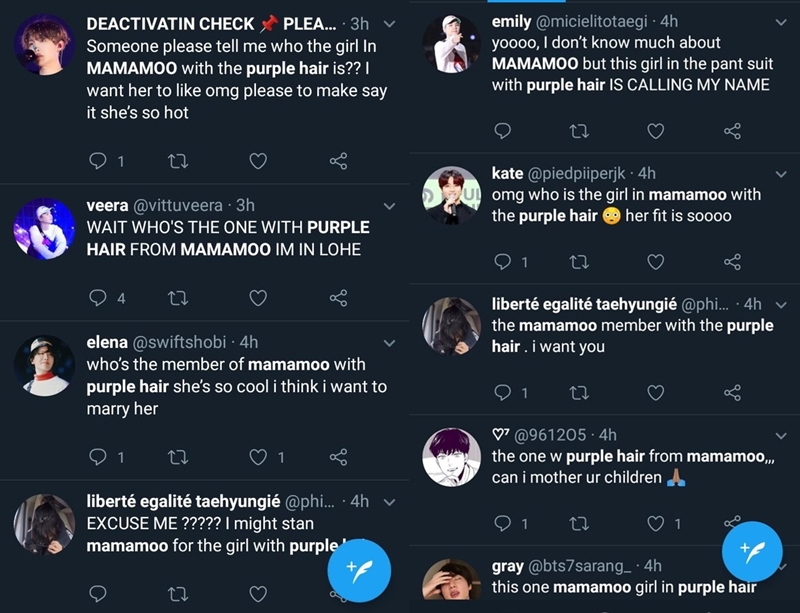Viewport: 800px width, 613px height.
Task: Like the DEACTIVATIN CHECK tweet
Action: tap(257, 161)
